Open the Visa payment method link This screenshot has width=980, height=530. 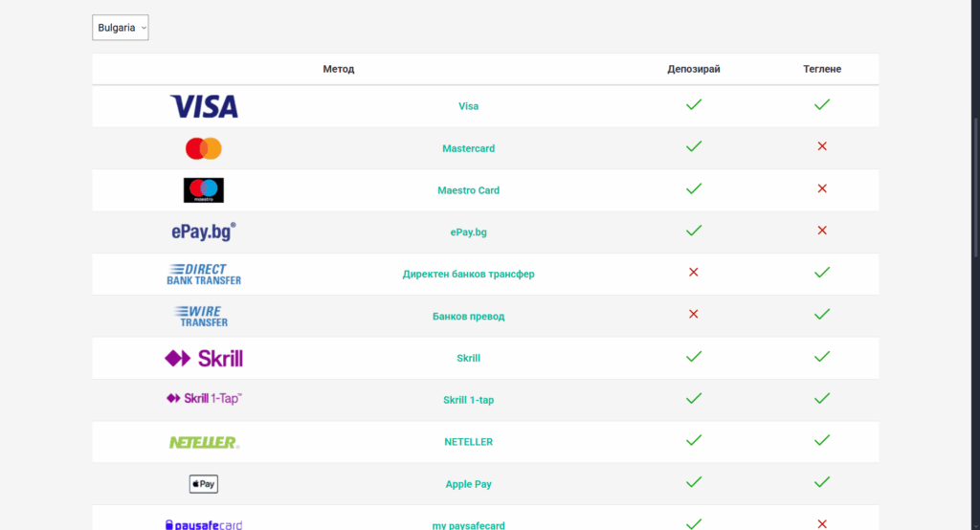coord(468,106)
